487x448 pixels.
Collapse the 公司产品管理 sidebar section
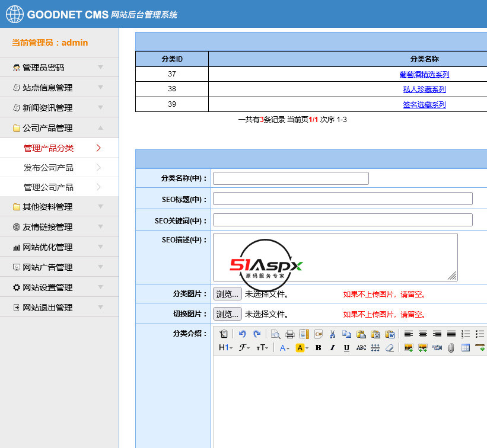pyautogui.click(x=59, y=128)
